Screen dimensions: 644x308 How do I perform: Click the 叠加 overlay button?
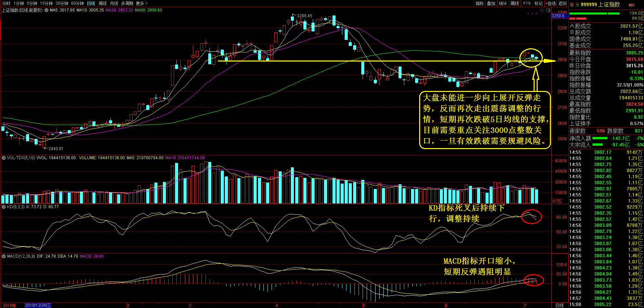[x=491, y=3]
